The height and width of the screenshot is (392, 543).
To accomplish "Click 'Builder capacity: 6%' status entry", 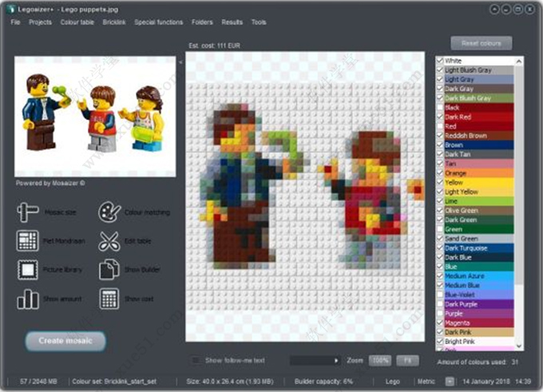I will coord(323,382).
